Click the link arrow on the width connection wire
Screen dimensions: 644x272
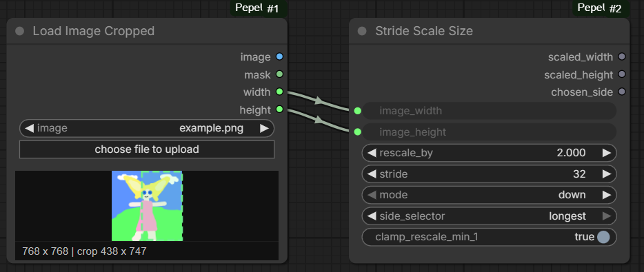tap(319, 101)
